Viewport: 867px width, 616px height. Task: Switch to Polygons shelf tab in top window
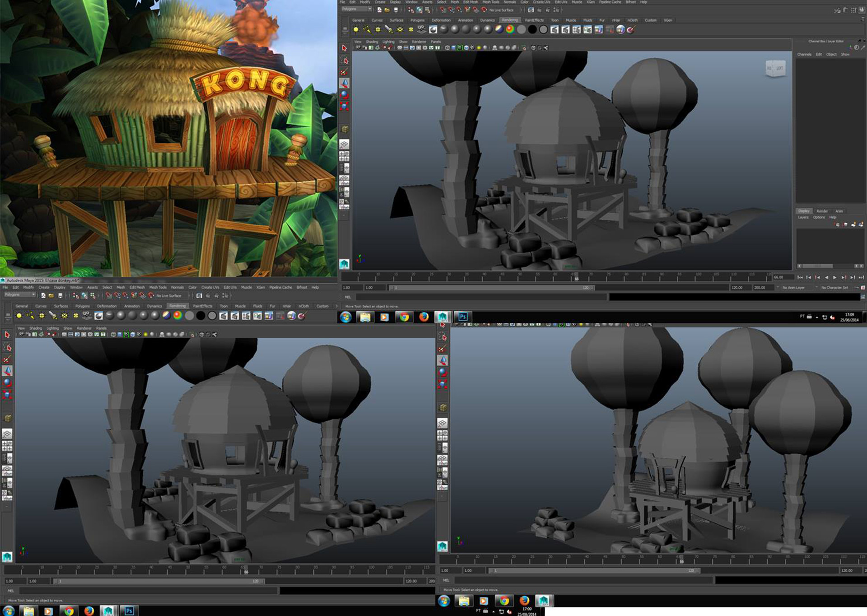coord(417,20)
